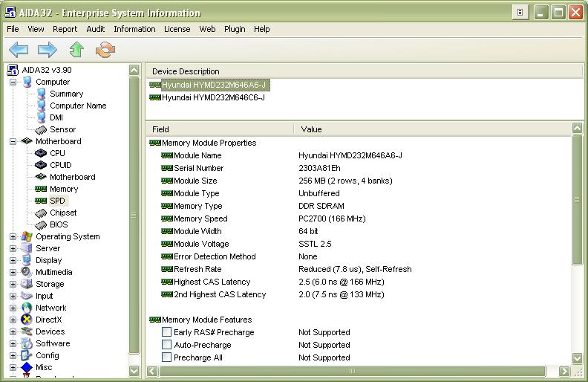The height and width of the screenshot is (382, 588).
Task: Open the Chipset page icon
Action: (41, 213)
